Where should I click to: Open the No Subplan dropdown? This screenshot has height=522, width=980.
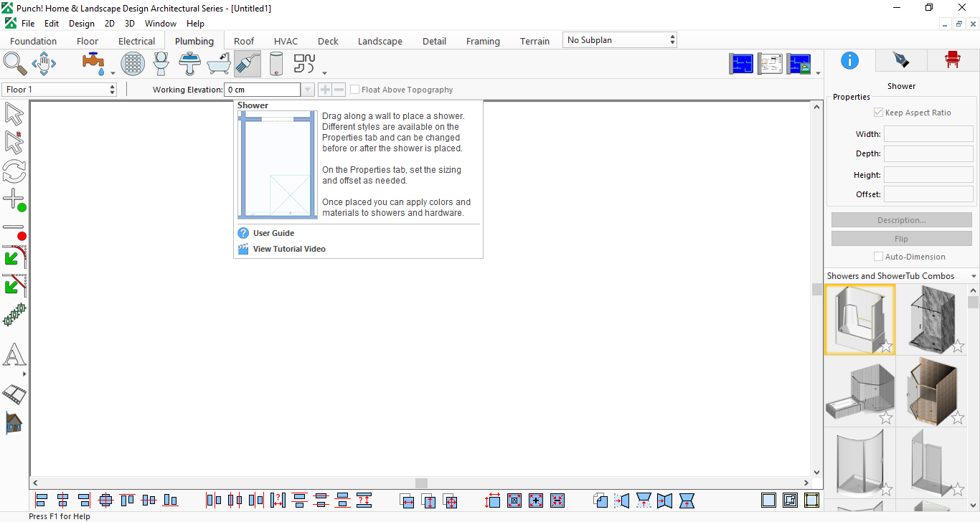point(620,40)
